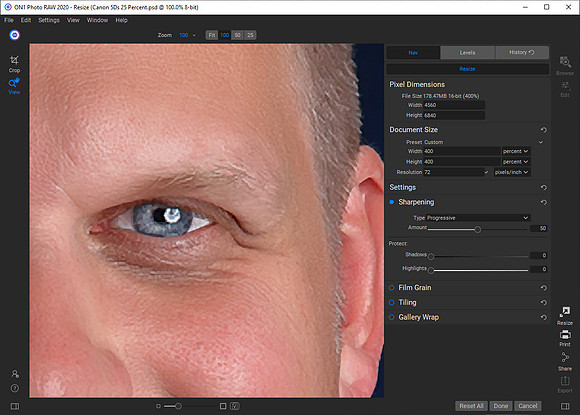
Task: Adjust the Protect Shadows slider
Action: 431,256
